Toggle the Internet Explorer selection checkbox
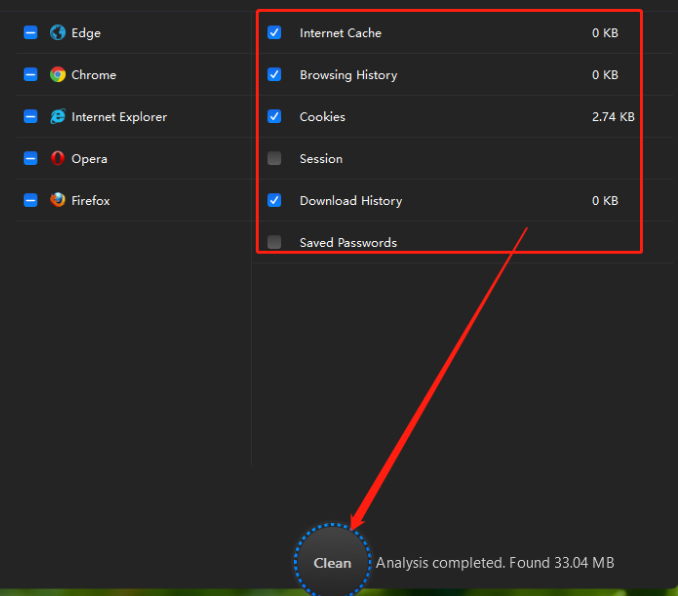This screenshot has width=678, height=596. [x=30, y=116]
